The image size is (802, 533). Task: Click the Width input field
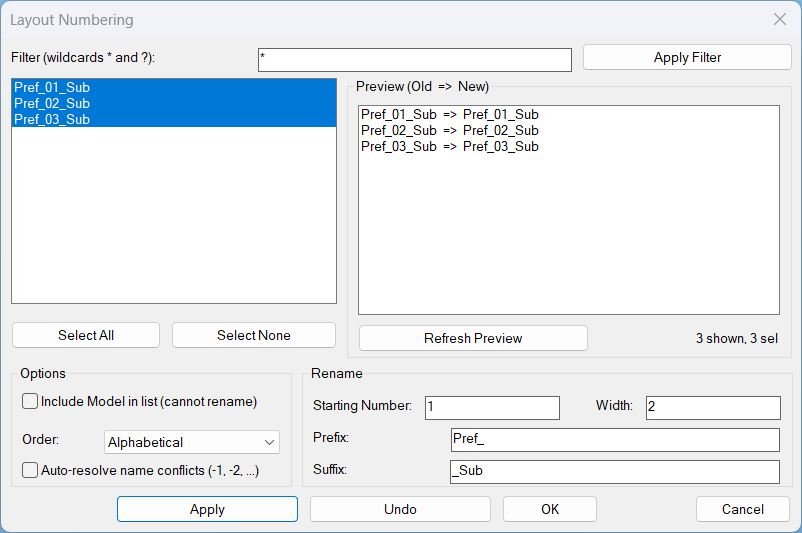click(712, 408)
